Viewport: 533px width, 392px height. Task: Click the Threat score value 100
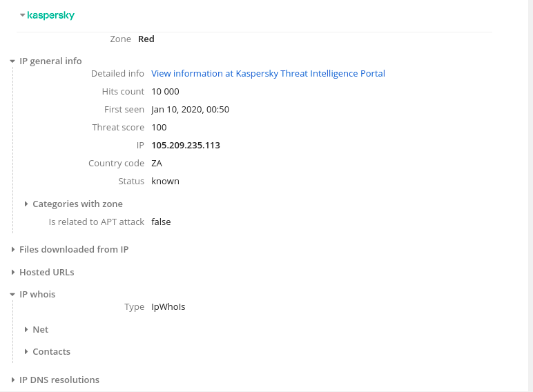coord(159,127)
